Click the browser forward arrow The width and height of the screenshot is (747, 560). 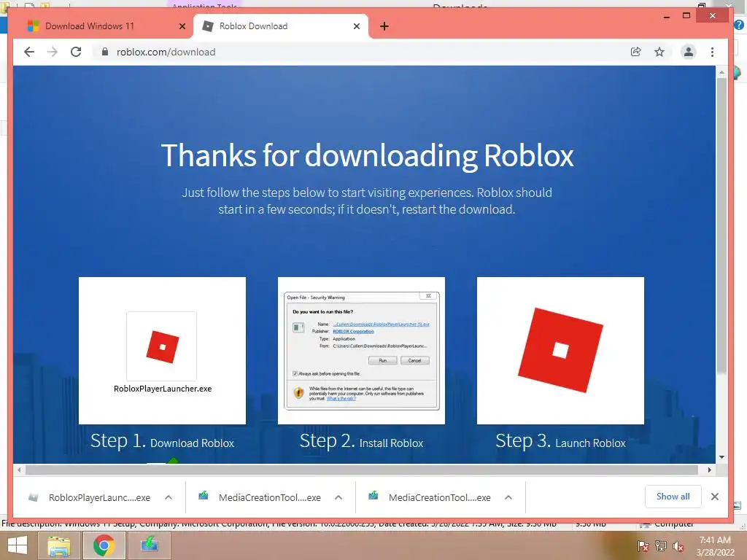point(53,52)
